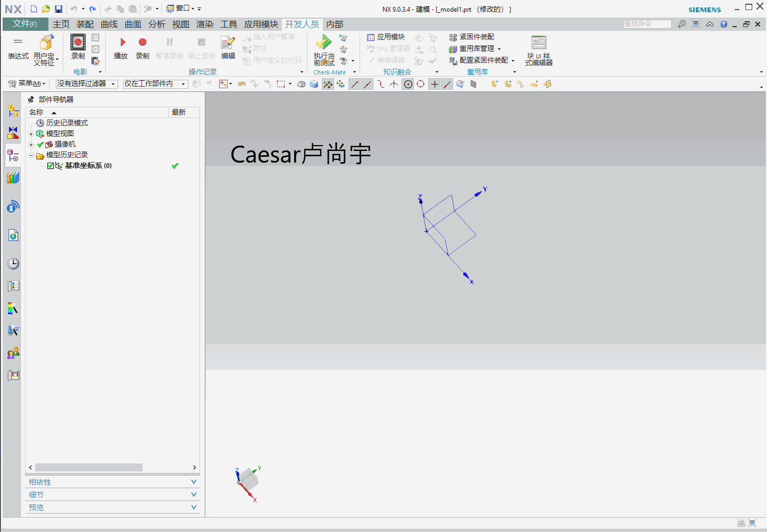Image resolution: width=767 pixels, height=532 pixels.
Task: Switch to the 装配 tab
Action: [x=85, y=24]
